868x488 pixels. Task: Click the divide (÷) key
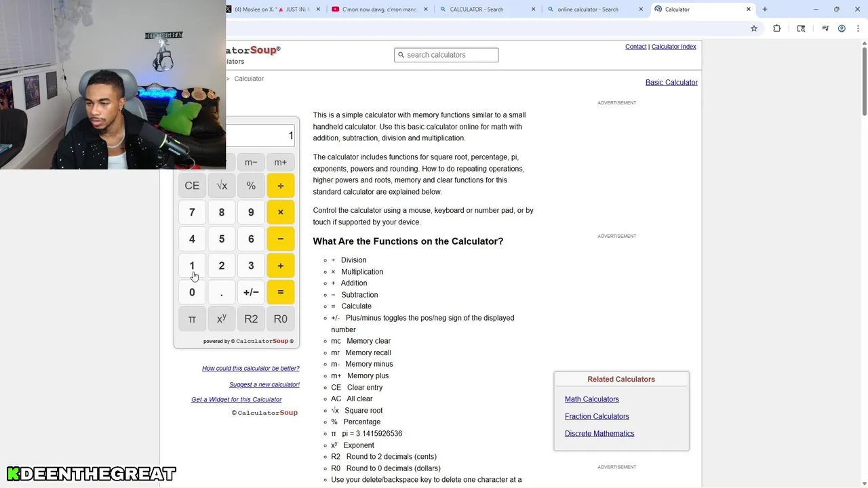pyautogui.click(x=280, y=186)
